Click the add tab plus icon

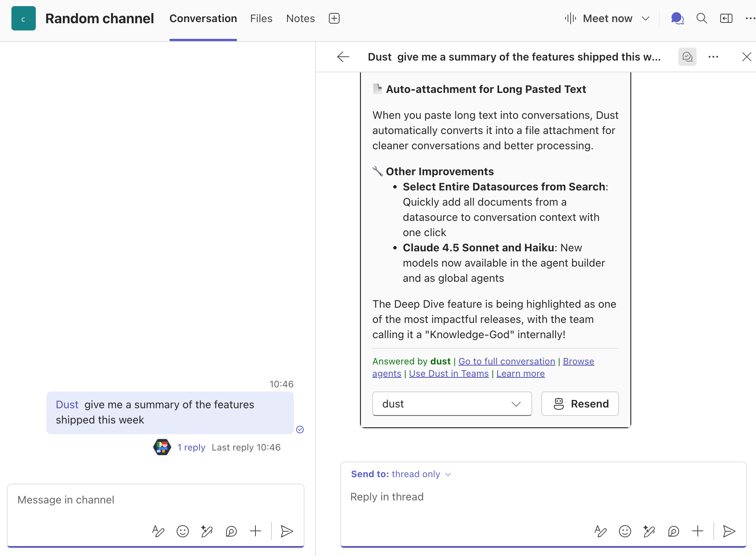[x=334, y=18]
